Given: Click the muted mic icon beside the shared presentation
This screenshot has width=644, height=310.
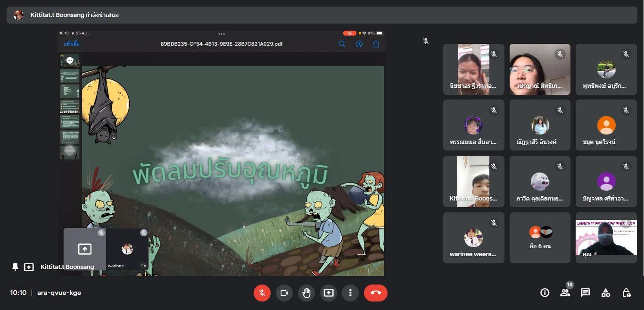Looking at the screenshot, I should (426, 41).
